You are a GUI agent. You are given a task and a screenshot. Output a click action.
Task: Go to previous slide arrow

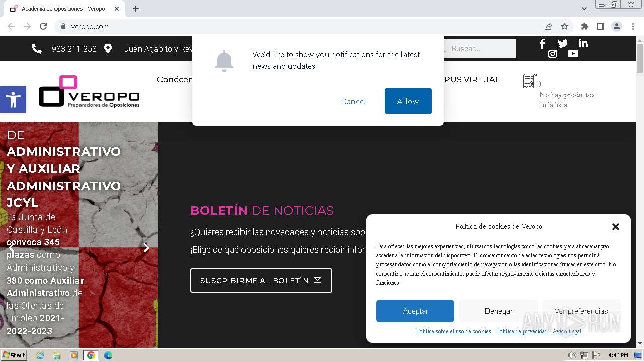11,247
